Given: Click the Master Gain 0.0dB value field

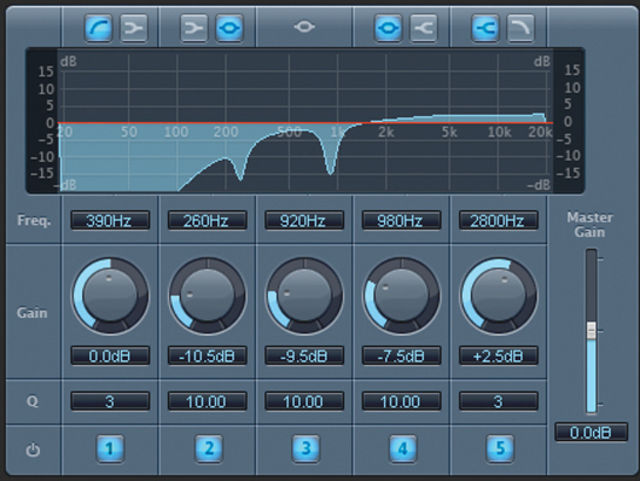Looking at the screenshot, I should pos(591,432).
